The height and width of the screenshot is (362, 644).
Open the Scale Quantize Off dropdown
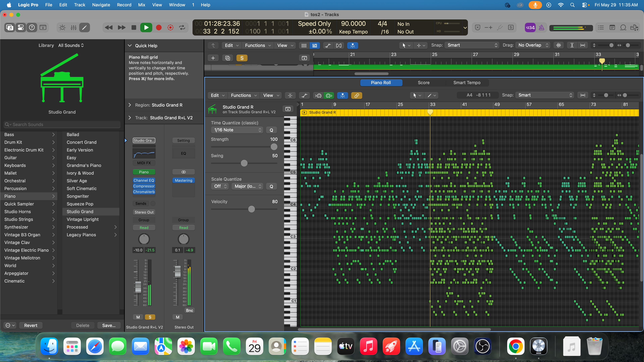[220, 186]
